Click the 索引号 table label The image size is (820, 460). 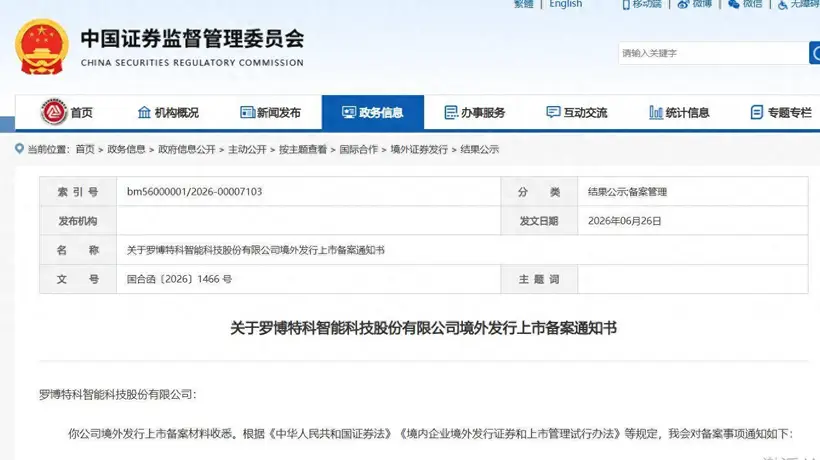coord(77,192)
